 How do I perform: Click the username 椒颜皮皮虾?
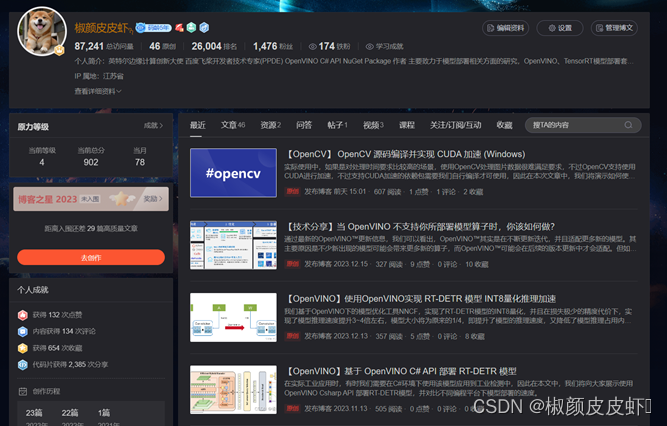click(x=102, y=28)
